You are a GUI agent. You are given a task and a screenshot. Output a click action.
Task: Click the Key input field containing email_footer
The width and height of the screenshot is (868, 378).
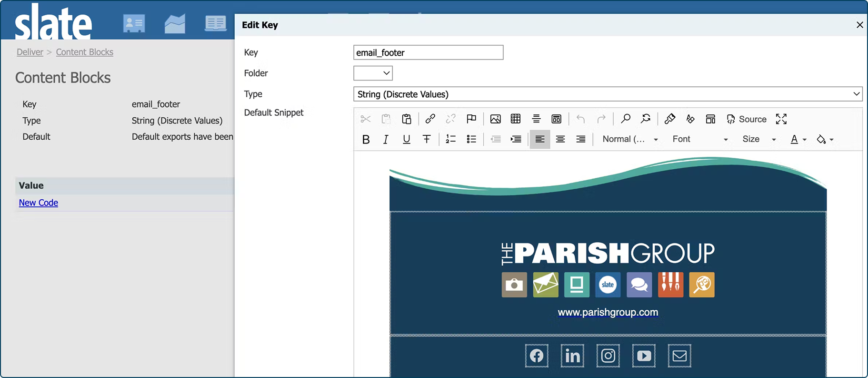click(428, 52)
